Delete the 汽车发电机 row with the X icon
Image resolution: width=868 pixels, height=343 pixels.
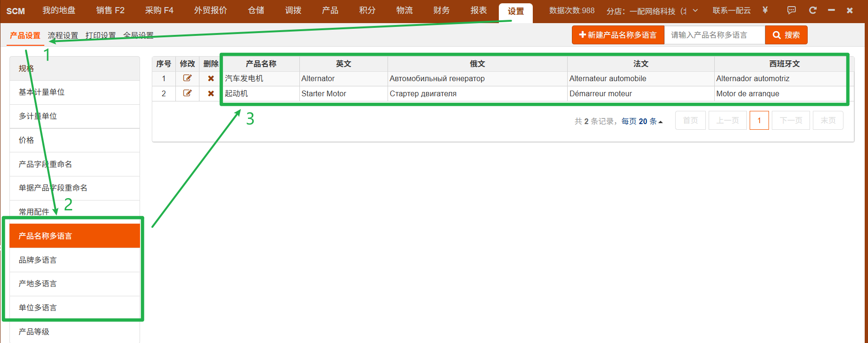tap(211, 79)
